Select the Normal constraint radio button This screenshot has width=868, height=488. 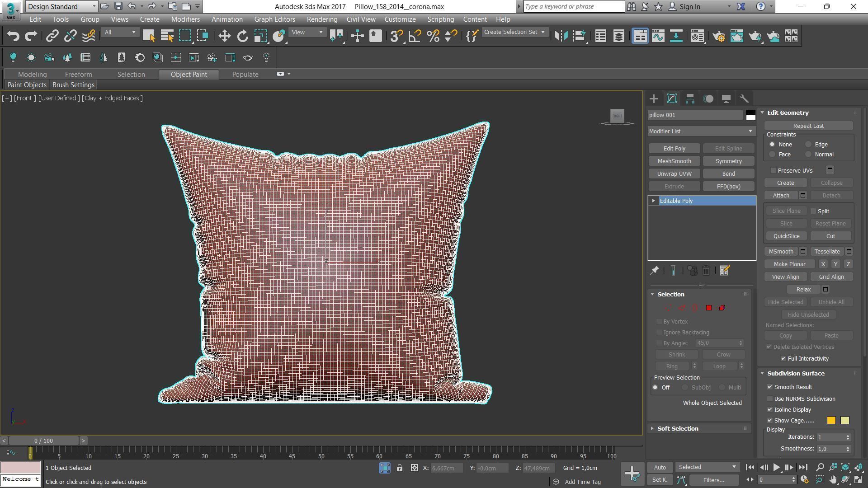tap(808, 155)
